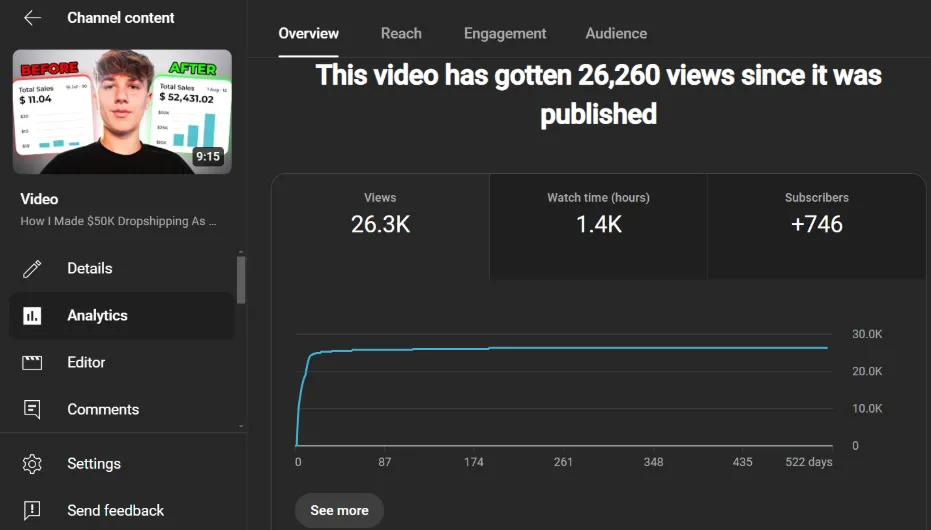Click the Send feedback exclamation icon

click(x=32, y=510)
